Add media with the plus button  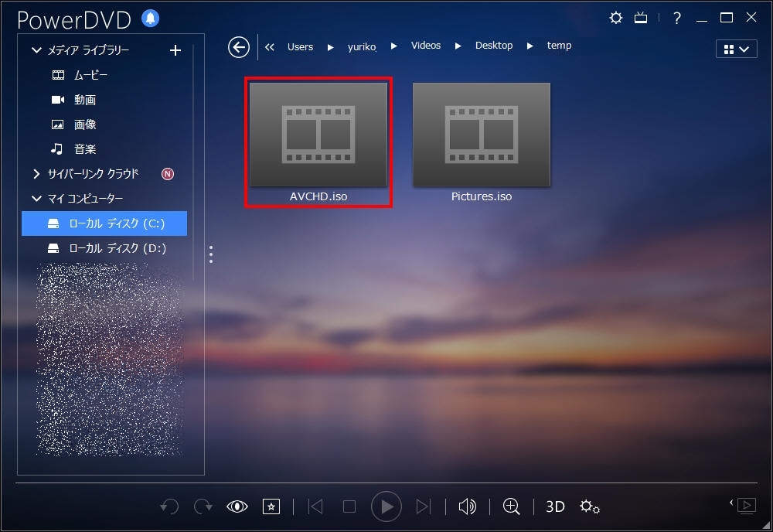(x=175, y=49)
